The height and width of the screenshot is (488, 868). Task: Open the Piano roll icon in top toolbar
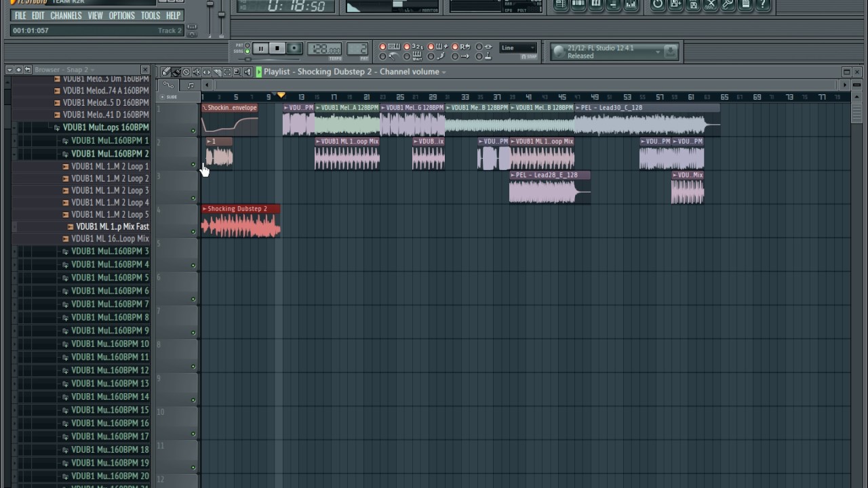pyautogui.click(x=595, y=4)
